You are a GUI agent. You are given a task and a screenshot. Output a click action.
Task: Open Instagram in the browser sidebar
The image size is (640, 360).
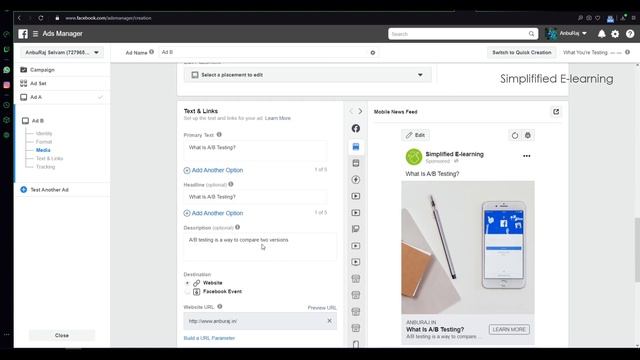pos(7,85)
